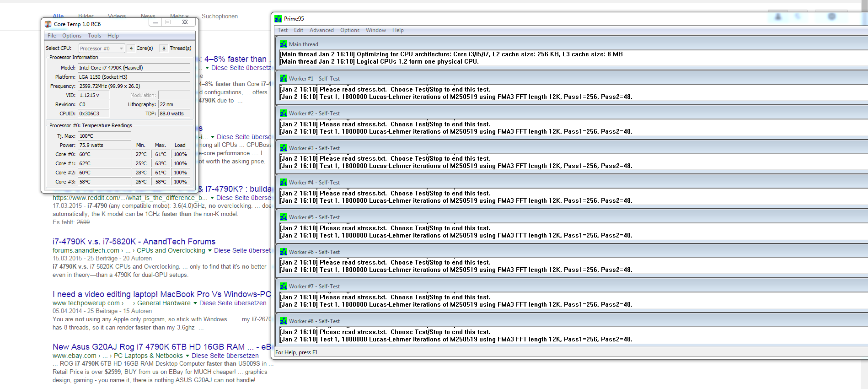Viewport: 868px width, 389px height.
Task: Click the Worker #8 Self-Test icon
Action: (284, 321)
